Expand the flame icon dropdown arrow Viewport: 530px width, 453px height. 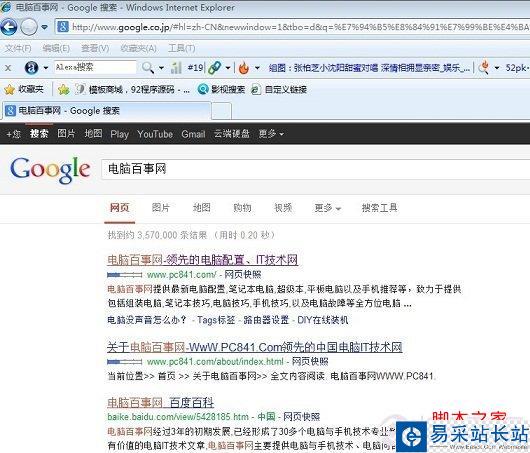(257, 68)
